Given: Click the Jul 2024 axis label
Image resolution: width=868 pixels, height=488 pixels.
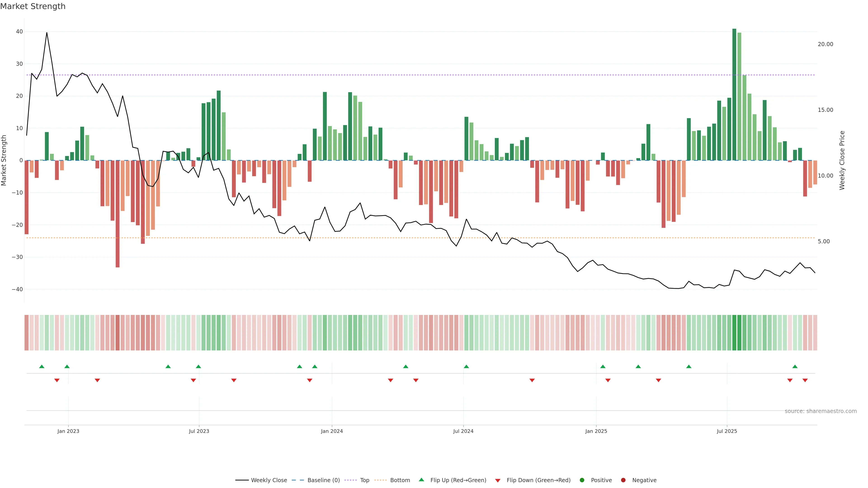Looking at the screenshot, I should [463, 431].
